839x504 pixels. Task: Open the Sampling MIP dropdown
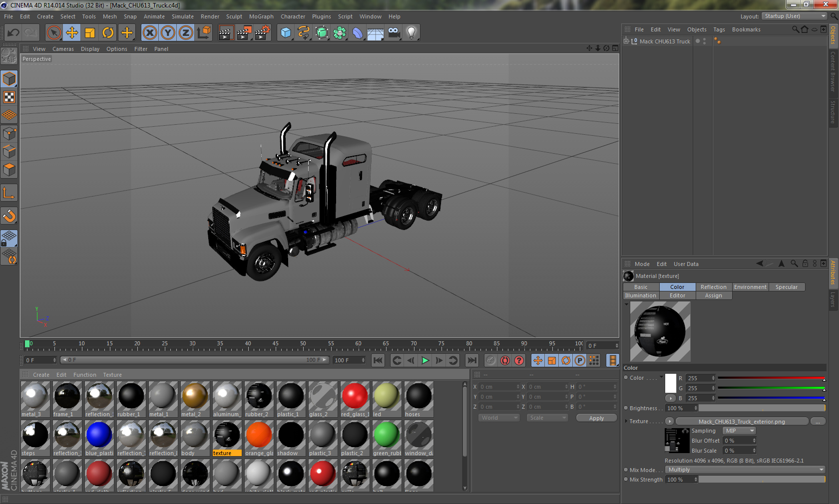click(740, 431)
